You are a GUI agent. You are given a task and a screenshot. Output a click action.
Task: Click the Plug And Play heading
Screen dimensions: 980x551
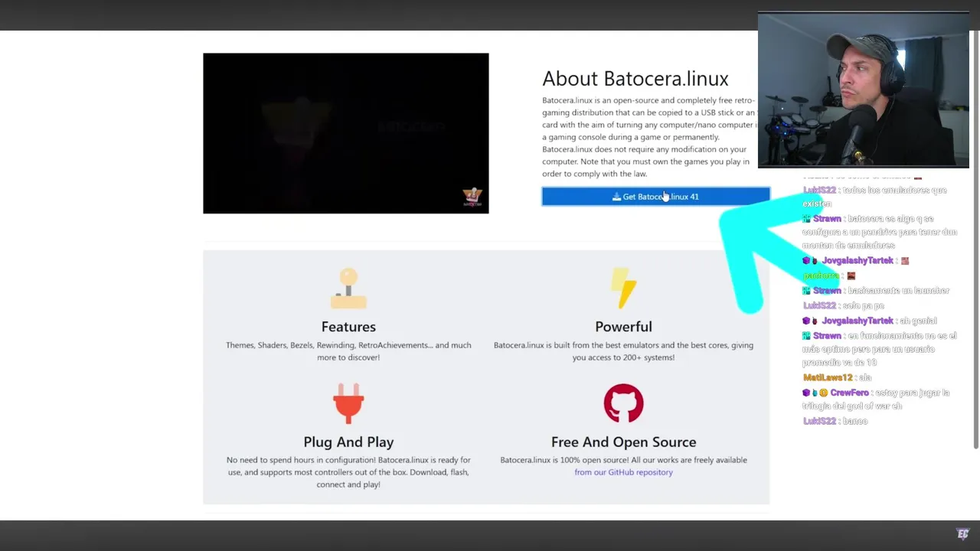[x=348, y=442]
